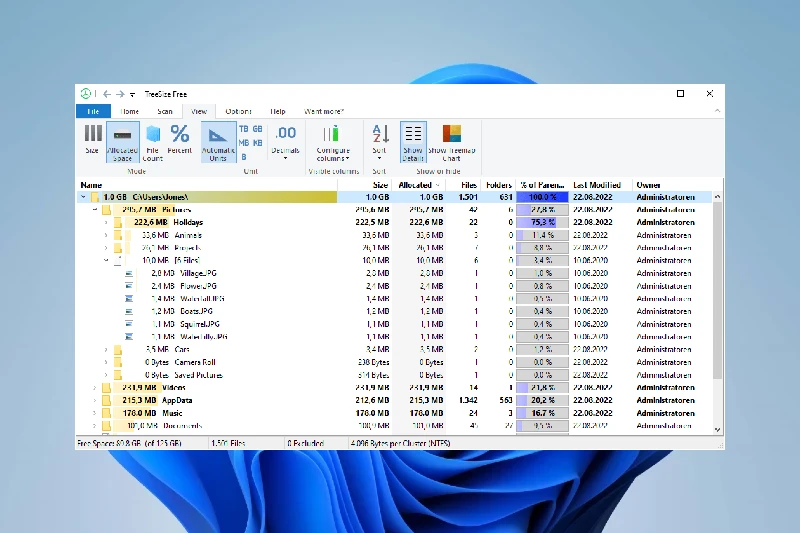Sort by Files column header
The image size is (800, 533).
(463, 185)
